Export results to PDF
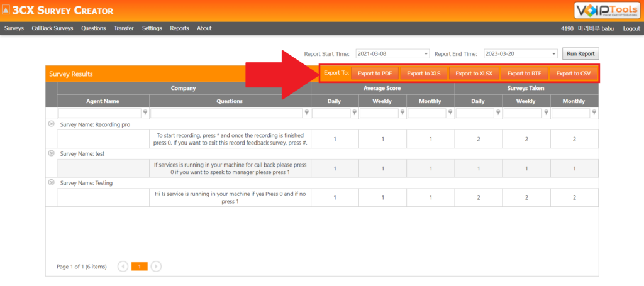 375,74
